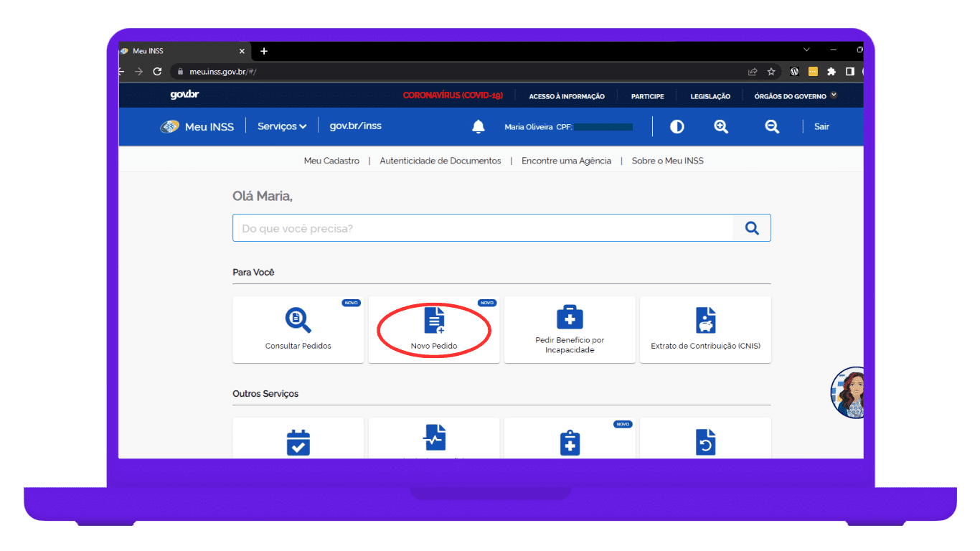Screen dimensions: 980x551
Task: Click the Sair logout link
Action: click(x=821, y=127)
